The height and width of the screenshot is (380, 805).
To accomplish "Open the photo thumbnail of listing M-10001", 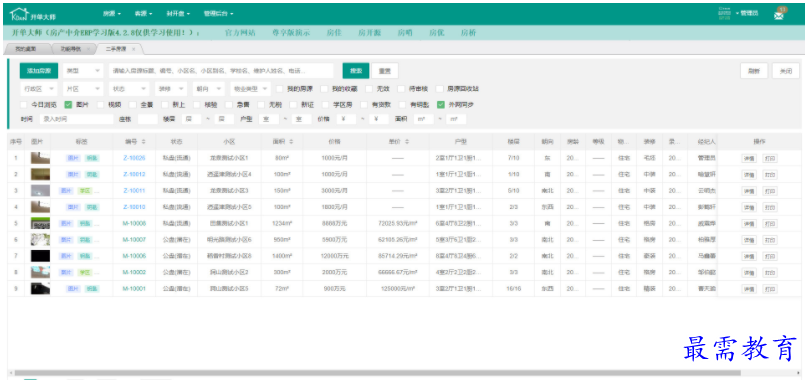I will coord(40,289).
